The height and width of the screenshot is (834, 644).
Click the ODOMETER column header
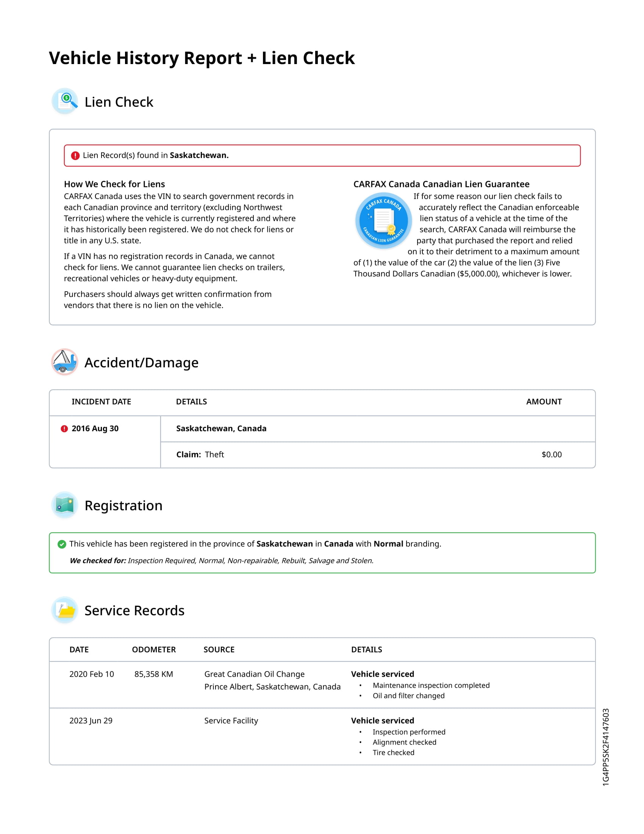154,649
